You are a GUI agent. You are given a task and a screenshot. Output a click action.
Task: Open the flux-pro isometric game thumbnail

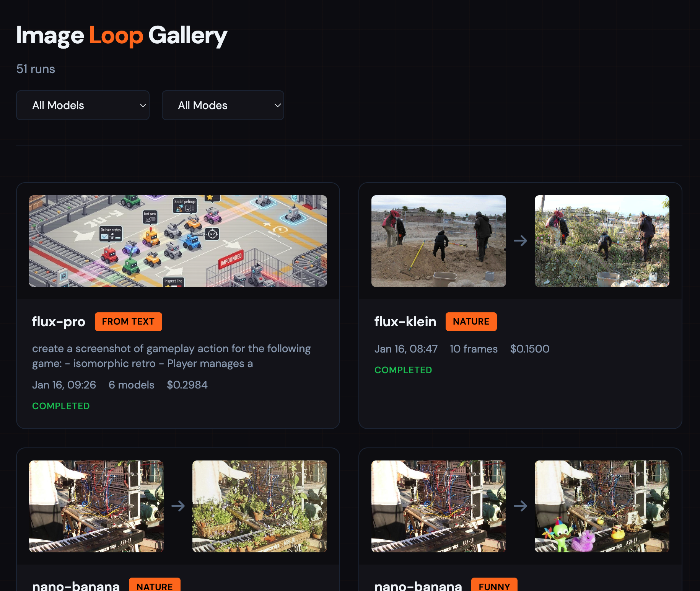pos(178,241)
